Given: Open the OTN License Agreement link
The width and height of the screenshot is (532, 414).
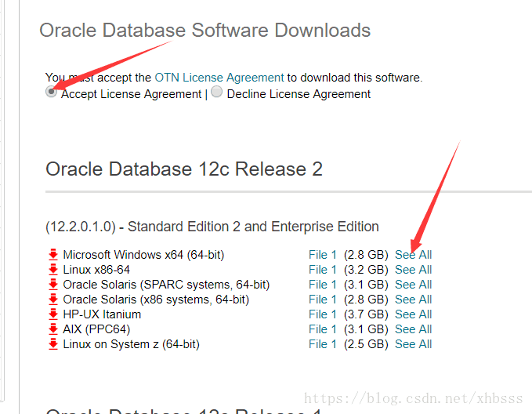Looking at the screenshot, I should [x=219, y=78].
